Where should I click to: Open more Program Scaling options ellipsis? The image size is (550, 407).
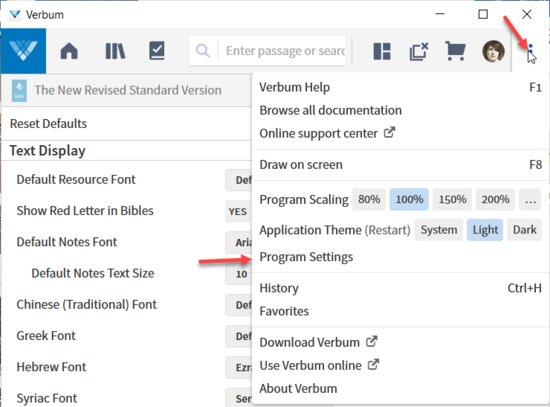pyautogui.click(x=530, y=199)
